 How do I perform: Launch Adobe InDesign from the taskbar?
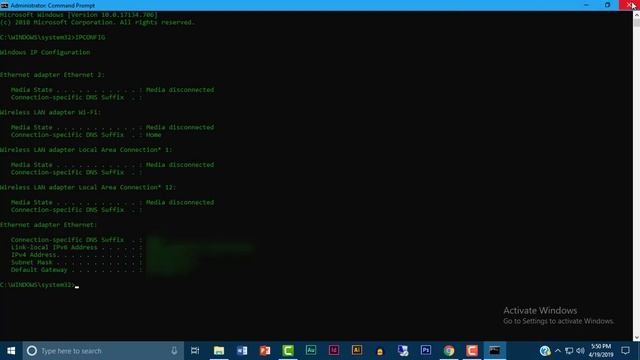coord(334,351)
